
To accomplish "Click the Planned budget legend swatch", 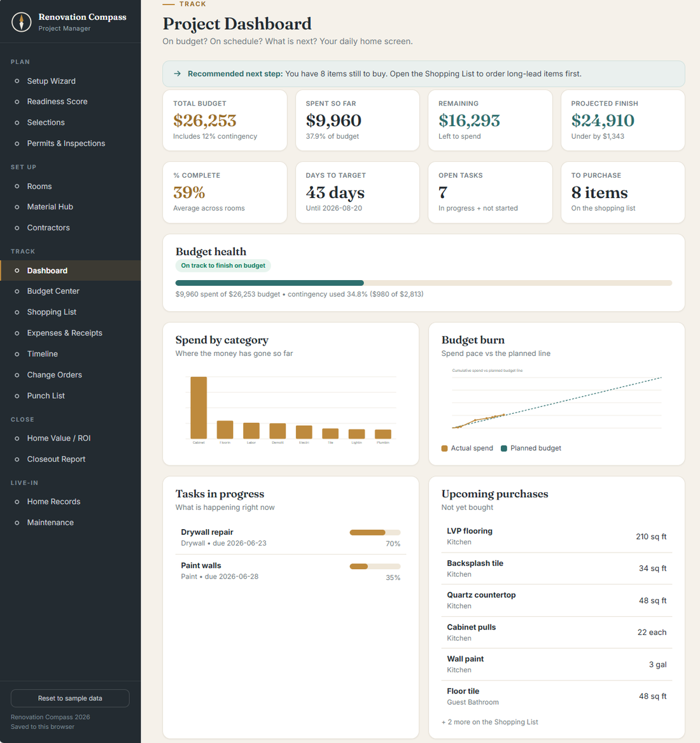I will point(504,448).
